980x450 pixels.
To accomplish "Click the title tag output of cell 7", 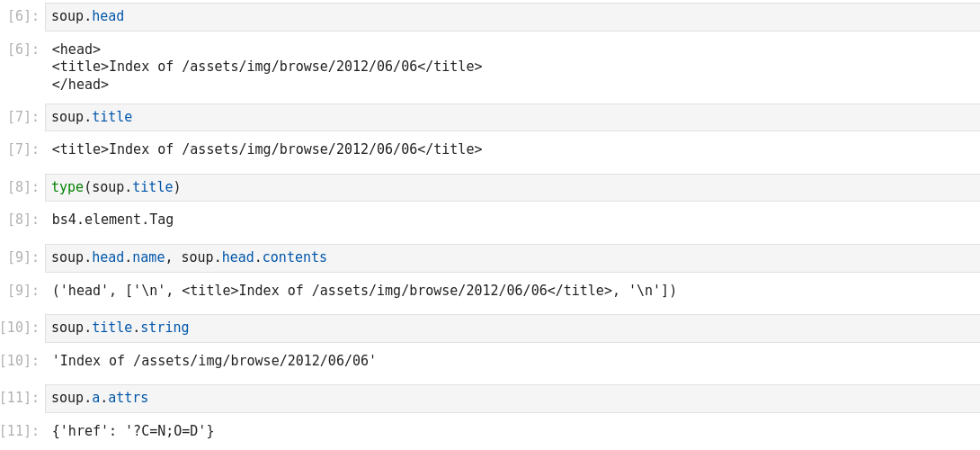I will [266, 149].
